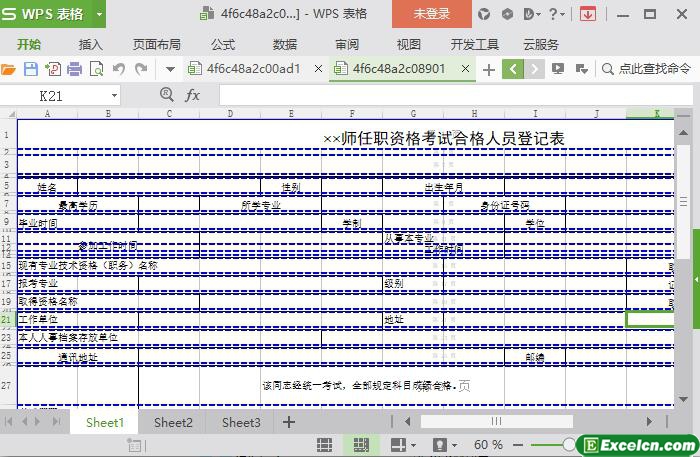The image size is (700, 457).
Task: Open the 开发工具 ribbon tab
Action: click(475, 45)
